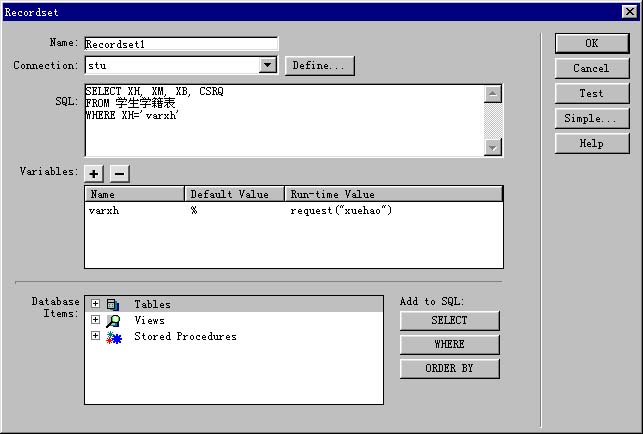The height and width of the screenshot is (434, 643).
Task: Add ORDER BY clause to SQL
Action: tap(449, 369)
